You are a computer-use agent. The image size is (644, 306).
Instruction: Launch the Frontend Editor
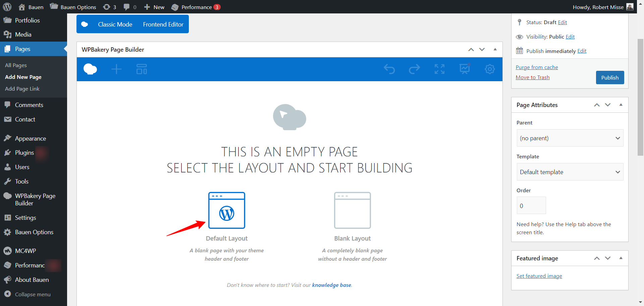click(163, 24)
